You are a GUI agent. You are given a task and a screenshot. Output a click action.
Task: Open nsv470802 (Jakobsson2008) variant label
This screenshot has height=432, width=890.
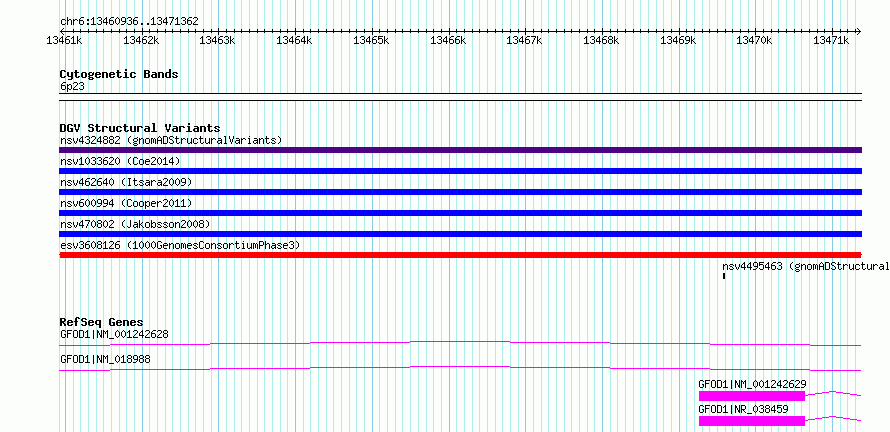(135, 224)
